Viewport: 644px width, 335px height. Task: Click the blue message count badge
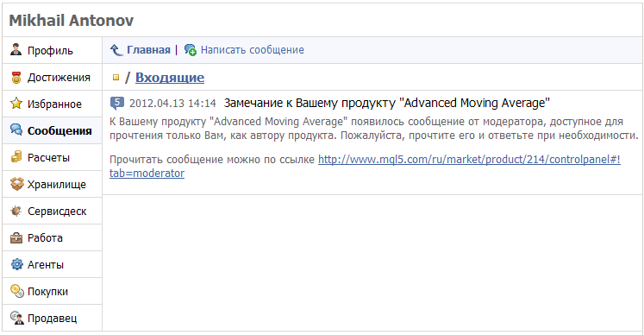117,103
